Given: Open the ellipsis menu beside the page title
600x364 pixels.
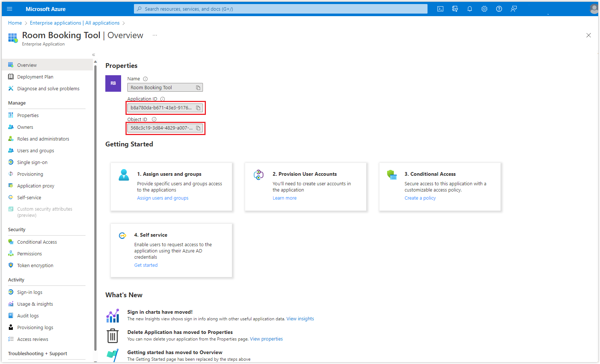Looking at the screenshot, I should click(x=154, y=35).
